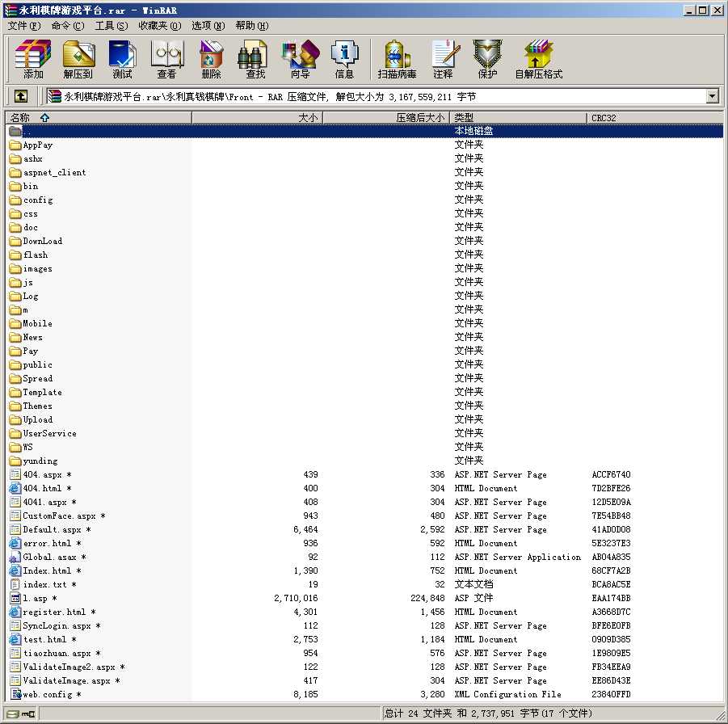The width and height of the screenshot is (728, 724).
Task: Select the bin folder icon
Action: pyautogui.click(x=15, y=187)
